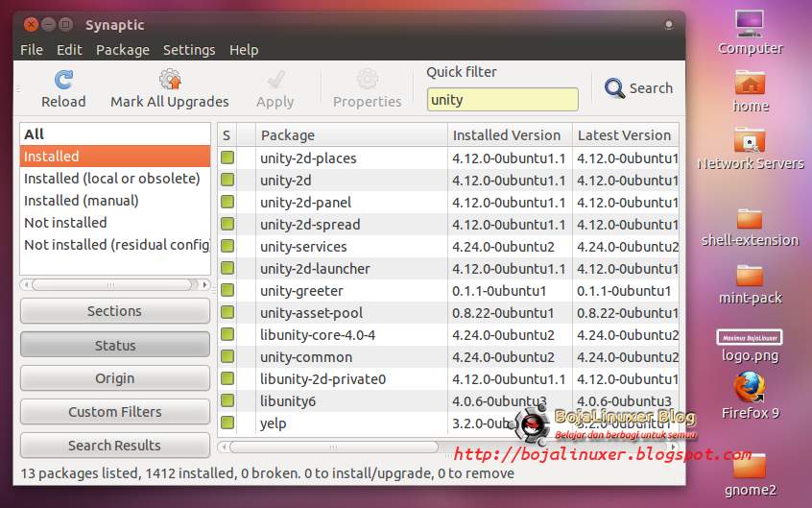This screenshot has height=508, width=812.
Task: Select the All status filter
Action: point(115,134)
